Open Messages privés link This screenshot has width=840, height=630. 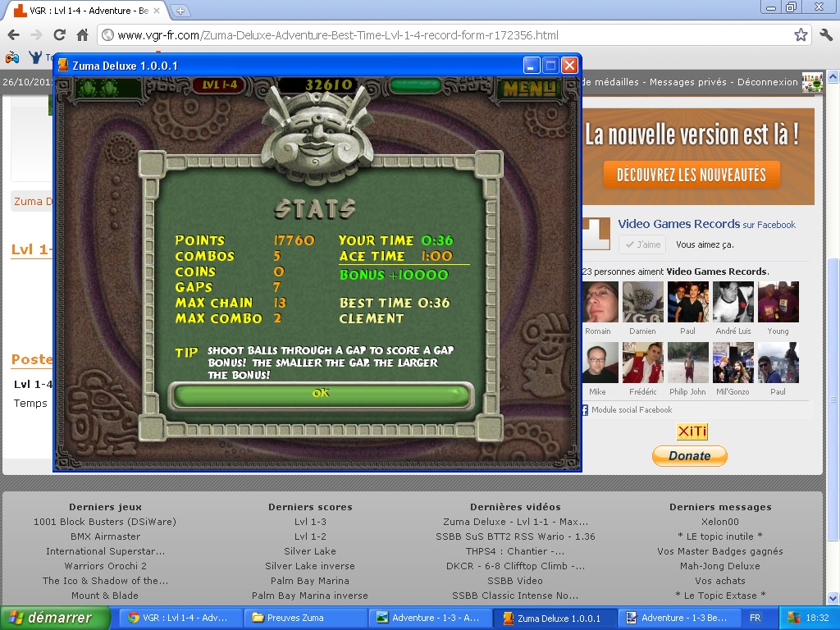[x=689, y=82]
